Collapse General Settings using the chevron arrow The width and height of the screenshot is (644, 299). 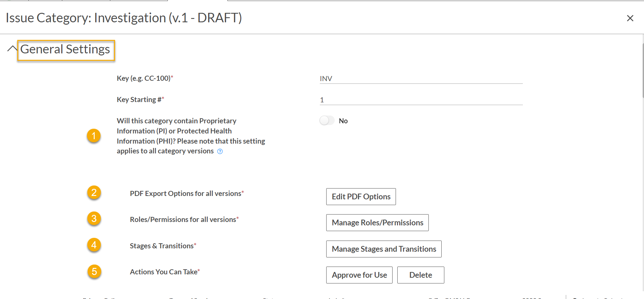(x=12, y=49)
